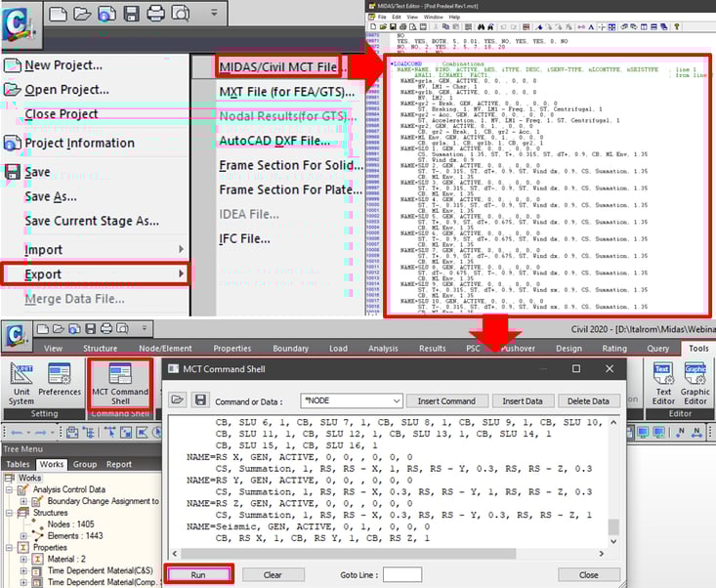Select the Nodes : 1405 tree row
The image size is (716, 588).
pyautogui.click(x=70, y=525)
